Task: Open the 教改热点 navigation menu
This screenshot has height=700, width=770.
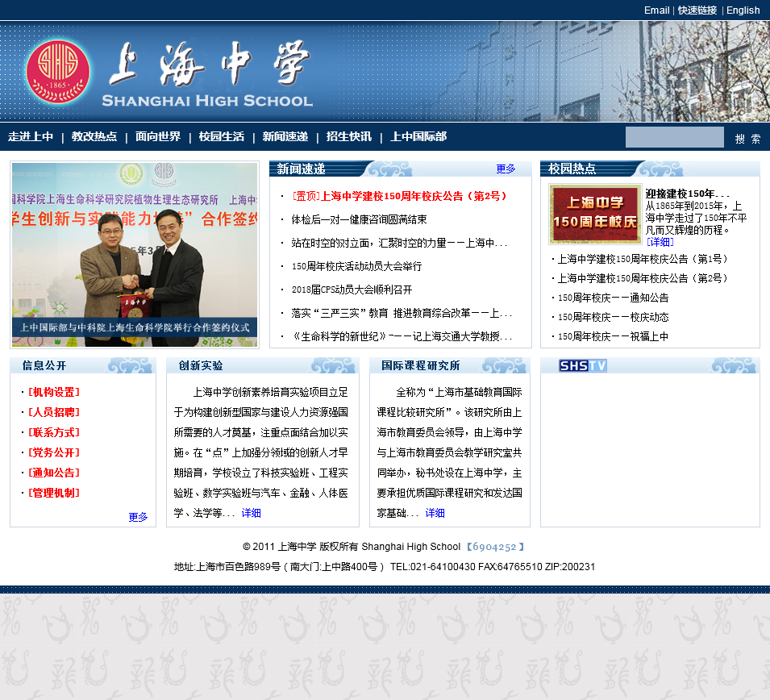Action: [x=94, y=136]
